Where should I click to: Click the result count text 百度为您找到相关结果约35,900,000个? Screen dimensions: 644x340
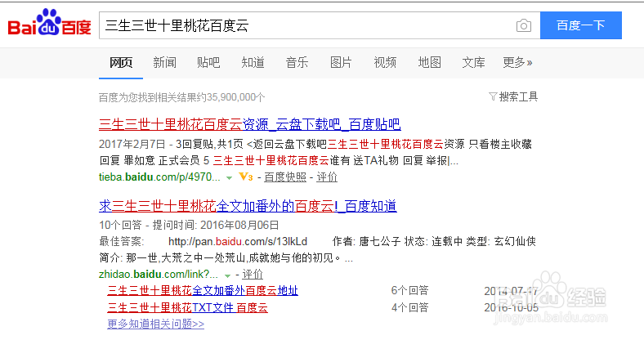[182, 97]
